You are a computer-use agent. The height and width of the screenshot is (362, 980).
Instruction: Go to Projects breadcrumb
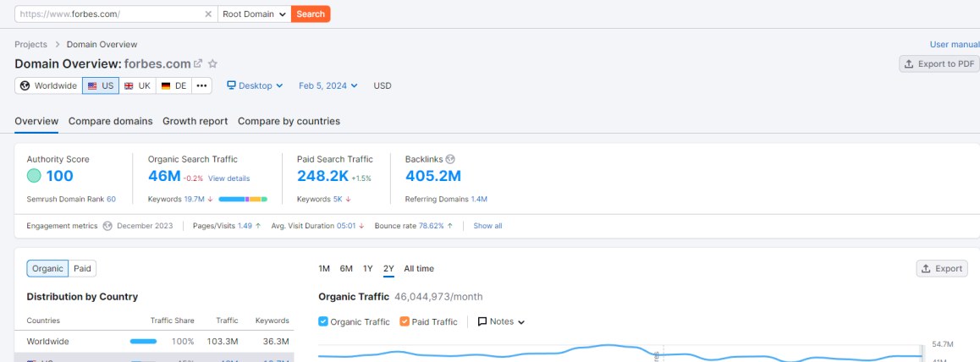point(30,44)
